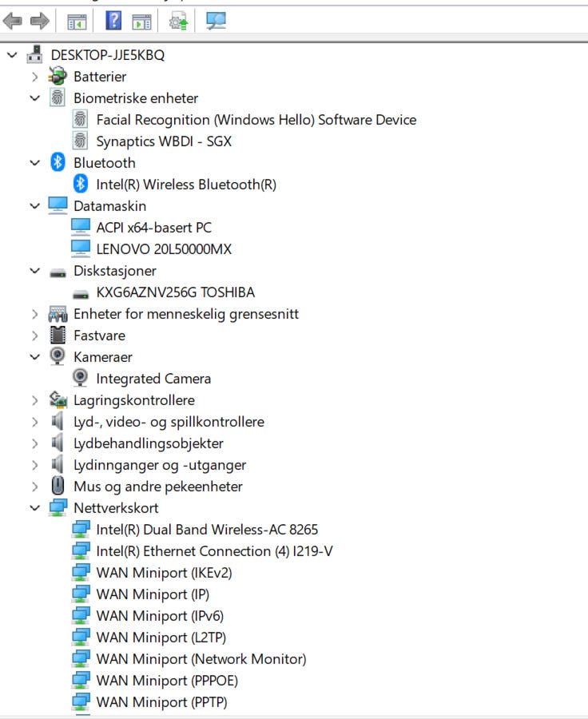Click the Lyd-, video- og spillkontrollere speaker icon
Screen dimensions: 588x719
[x=58, y=421]
